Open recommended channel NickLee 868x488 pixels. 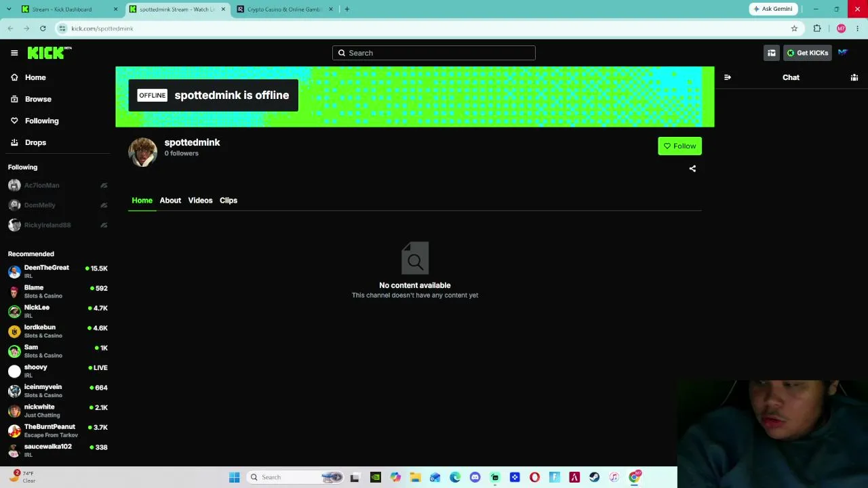(58, 311)
